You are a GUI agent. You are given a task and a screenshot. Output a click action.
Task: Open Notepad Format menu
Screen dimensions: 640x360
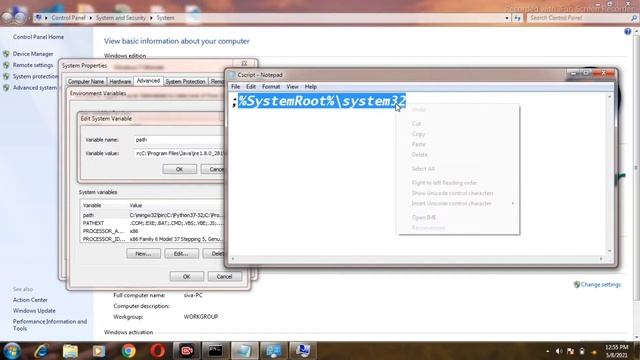click(271, 87)
